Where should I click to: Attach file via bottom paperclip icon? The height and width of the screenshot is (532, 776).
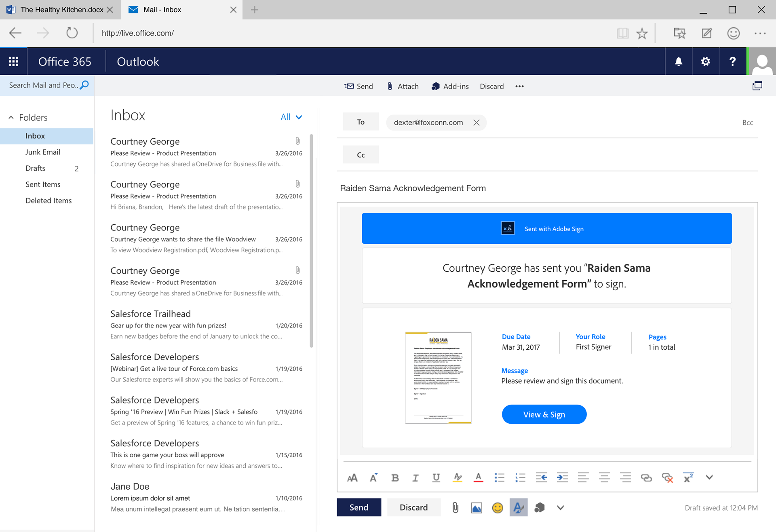point(455,508)
